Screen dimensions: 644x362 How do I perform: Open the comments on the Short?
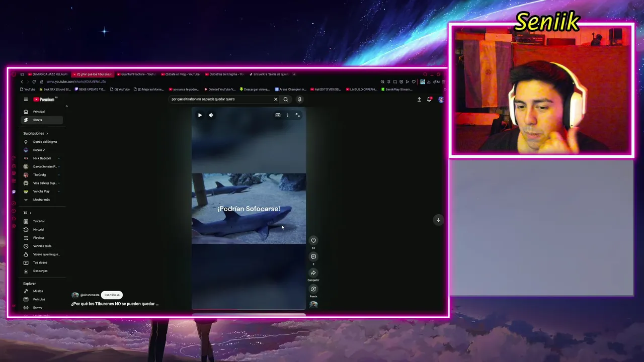click(x=313, y=256)
